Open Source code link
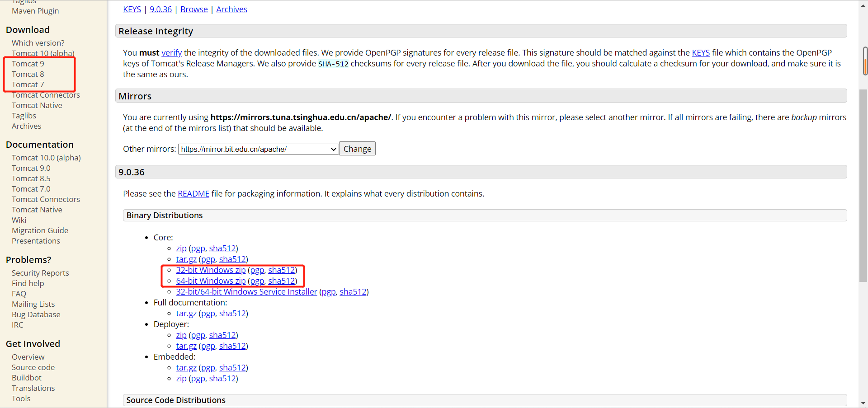868x408 pixels. point(33,367)
